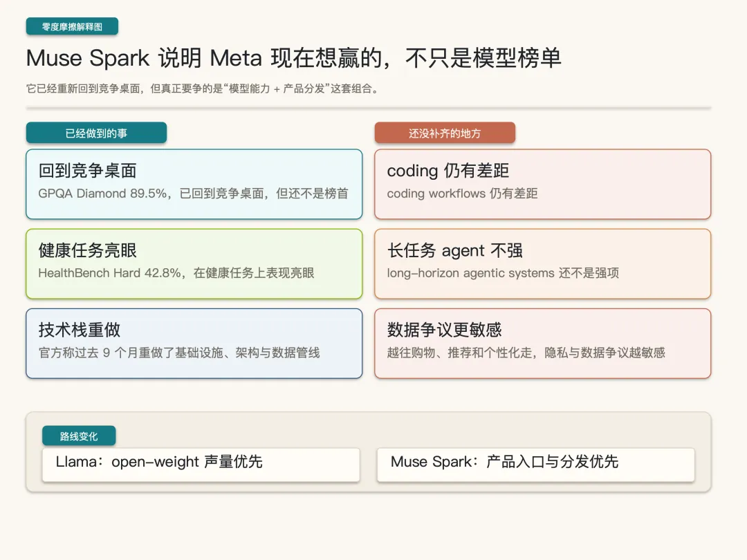This screenshot has height=560, width=747.
Task: Select the 健康任务亮眼 green card
Action: pyautogui.click(x=194, y=263)
